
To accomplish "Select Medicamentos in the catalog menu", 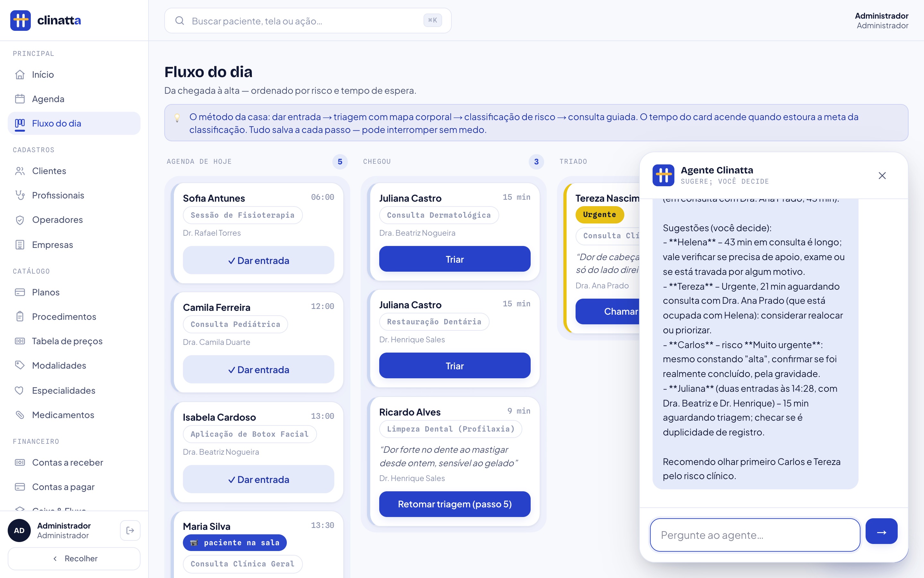I will 74,415.
